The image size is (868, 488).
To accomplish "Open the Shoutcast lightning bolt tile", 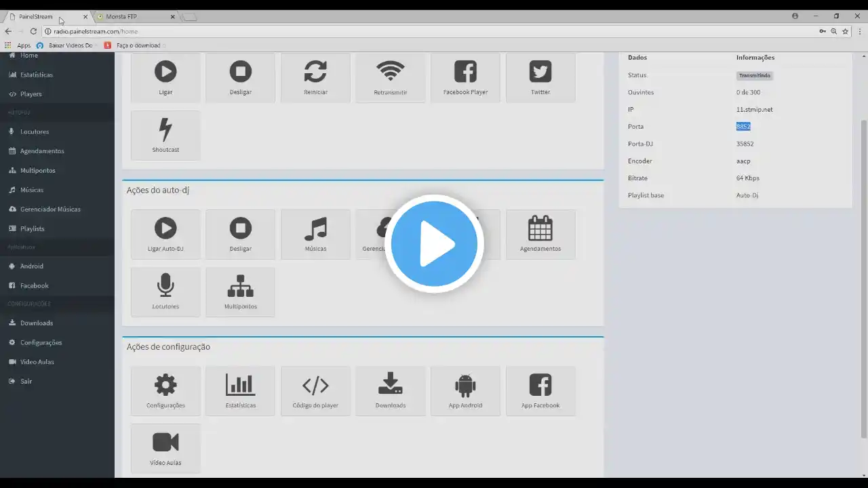I will (x=165, y=136).
